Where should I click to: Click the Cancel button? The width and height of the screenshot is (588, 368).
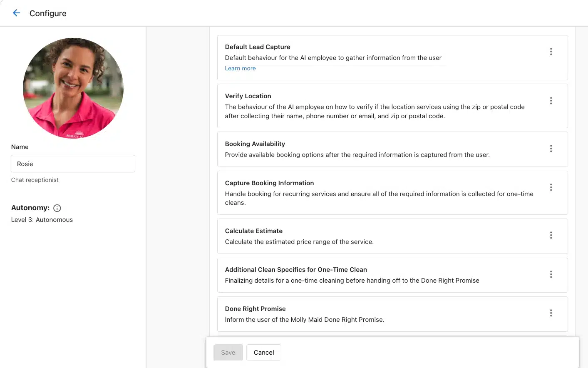264,352
